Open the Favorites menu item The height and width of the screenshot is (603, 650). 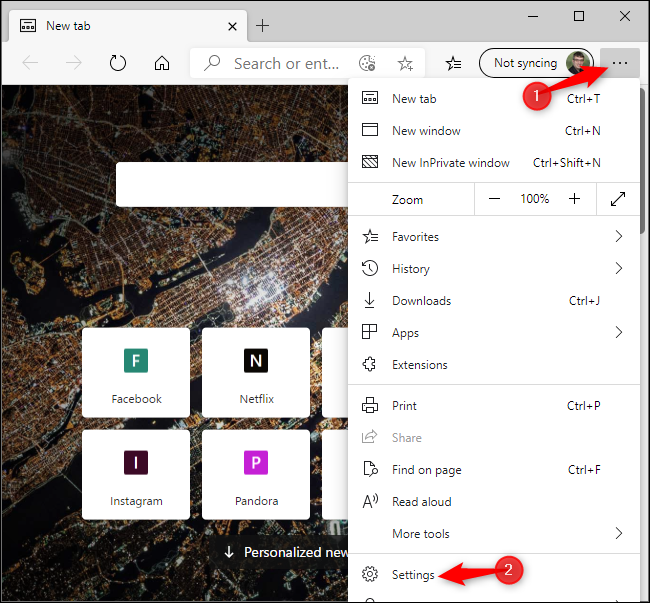pyautogui.click(x=494, y=237)
